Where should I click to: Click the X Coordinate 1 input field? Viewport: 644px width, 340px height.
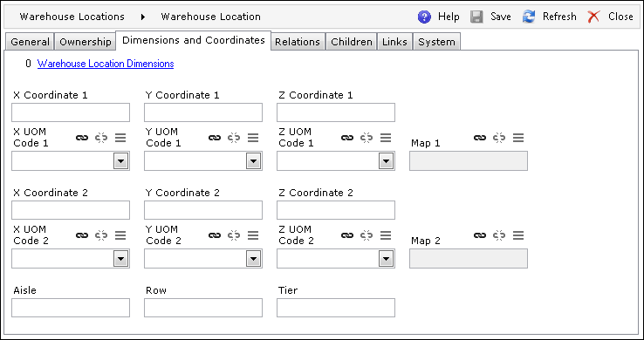click(71, 112)
